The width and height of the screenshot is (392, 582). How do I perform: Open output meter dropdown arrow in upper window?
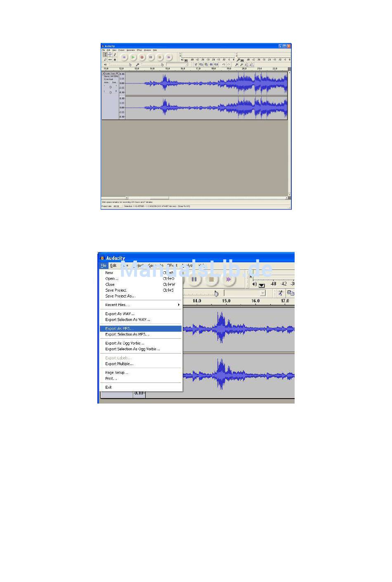point(186,60)
